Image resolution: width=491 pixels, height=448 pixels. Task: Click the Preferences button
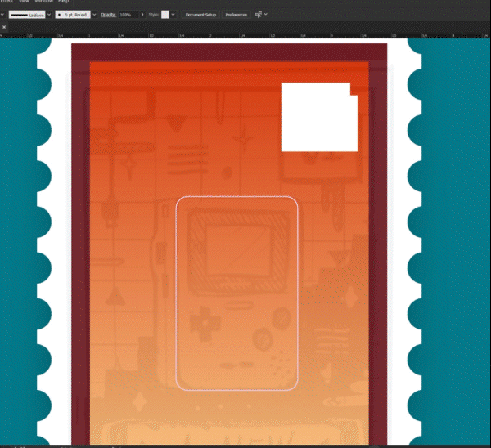[236, 15]
